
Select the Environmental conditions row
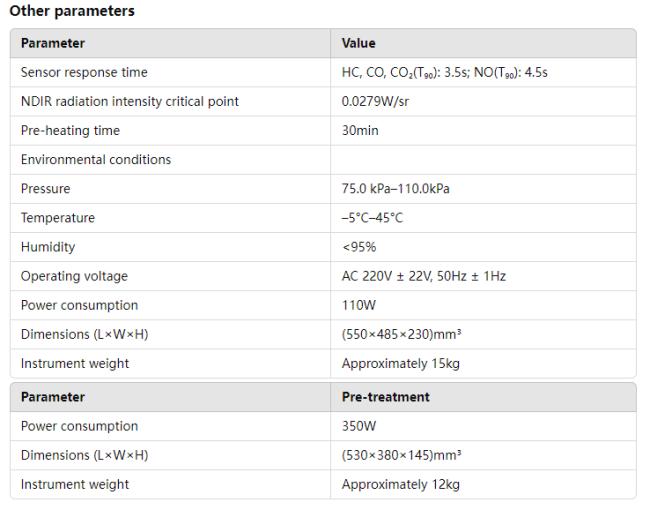point(323,160)
